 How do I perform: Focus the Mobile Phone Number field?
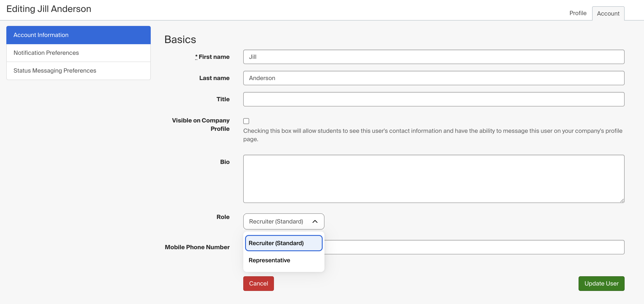pyautogui.click(x=474, y=247)
